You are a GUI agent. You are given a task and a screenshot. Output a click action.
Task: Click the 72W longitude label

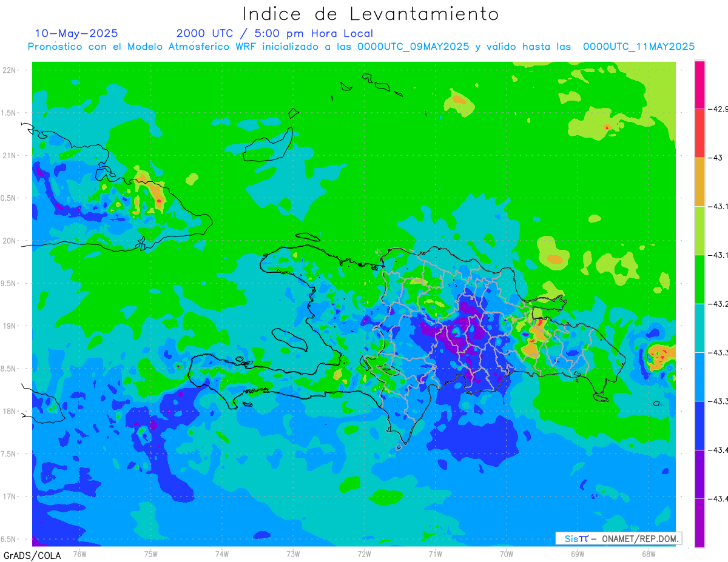click(x=364, y=554)
